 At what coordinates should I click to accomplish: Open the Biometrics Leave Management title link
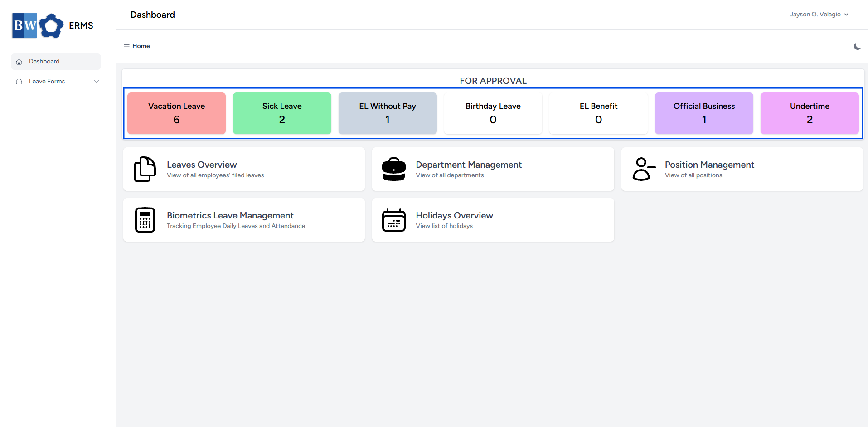point(230,216)
